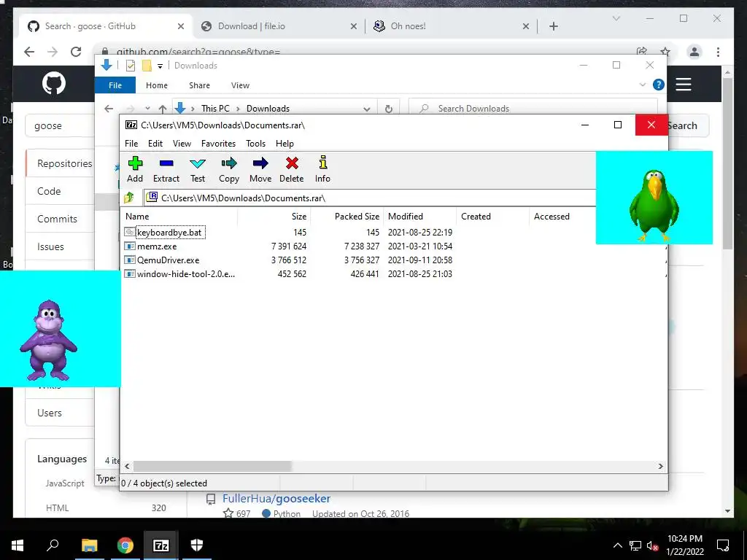
Task: Click the GitHub octocat logo
Action: coord(54,83)
